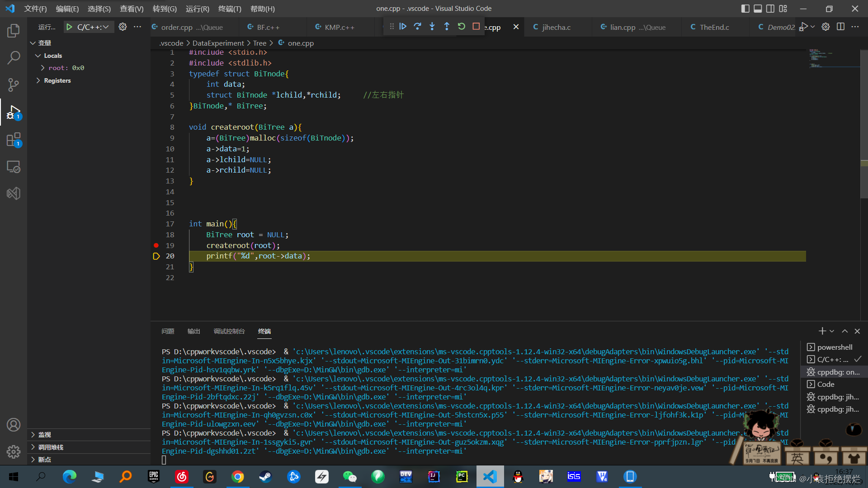Select cppdbg: on... terminal in list

click(834, 372)
